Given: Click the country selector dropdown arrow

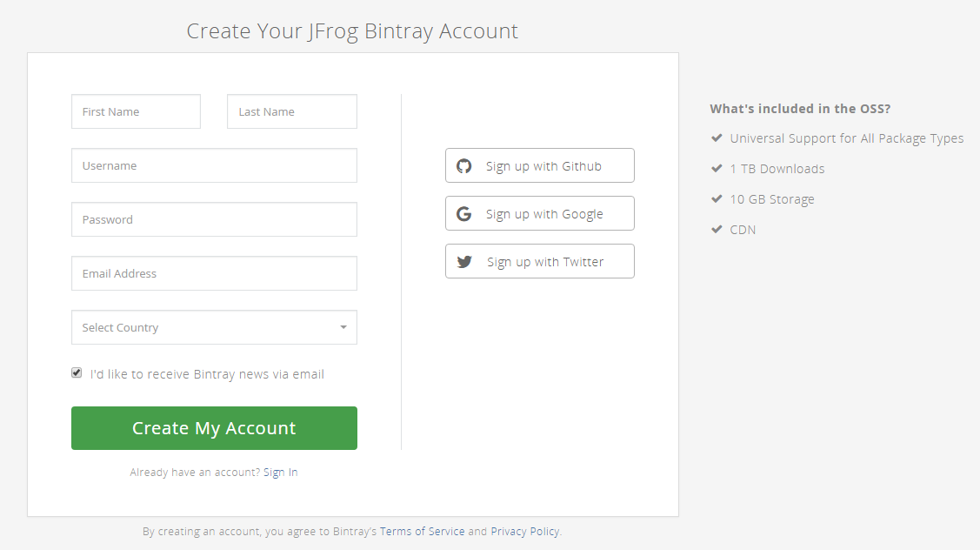Looking at the screenshot, I should (x=343, y=327).
